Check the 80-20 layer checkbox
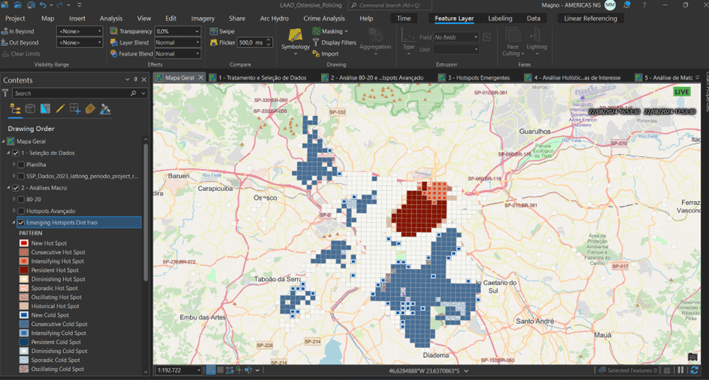Screen dimensions: 709x380 tap(21, 200)
